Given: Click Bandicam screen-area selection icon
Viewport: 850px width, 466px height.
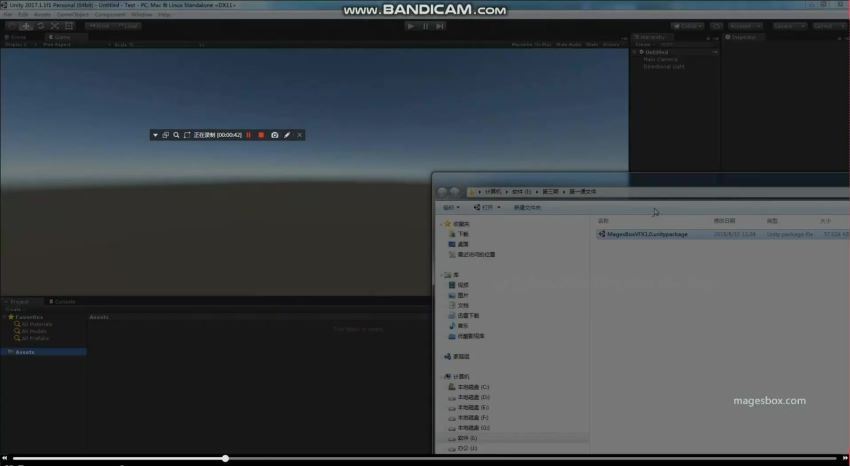Looking at the screenshot, I should (x=187, y=135).
